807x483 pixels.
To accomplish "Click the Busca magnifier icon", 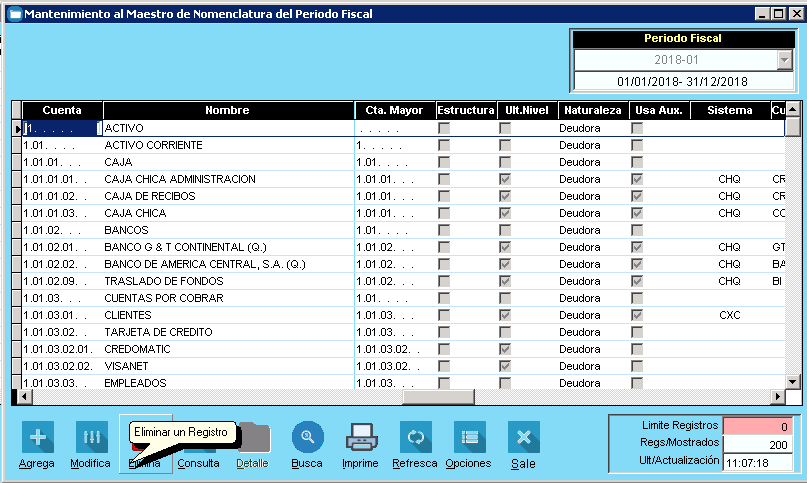I will [x=307, y=437].
